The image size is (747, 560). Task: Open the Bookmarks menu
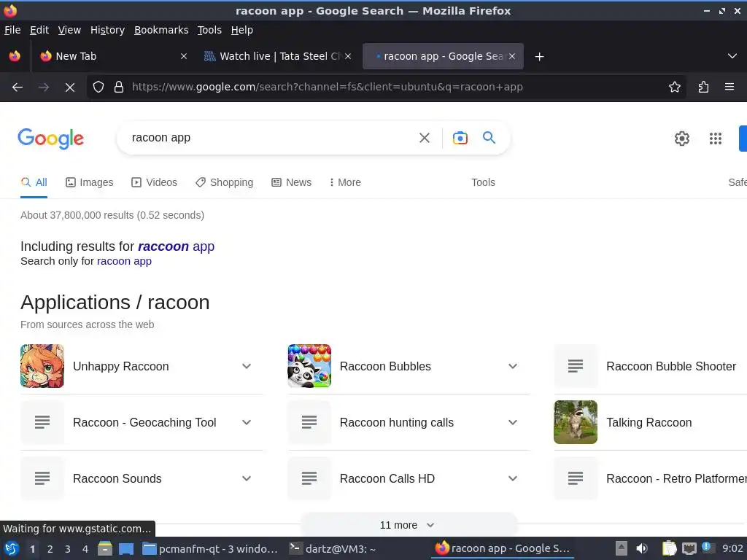[161, 30]
